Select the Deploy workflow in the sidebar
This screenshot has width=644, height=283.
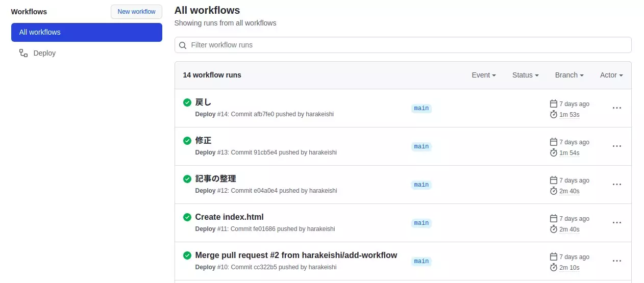[x=44, y=53]
